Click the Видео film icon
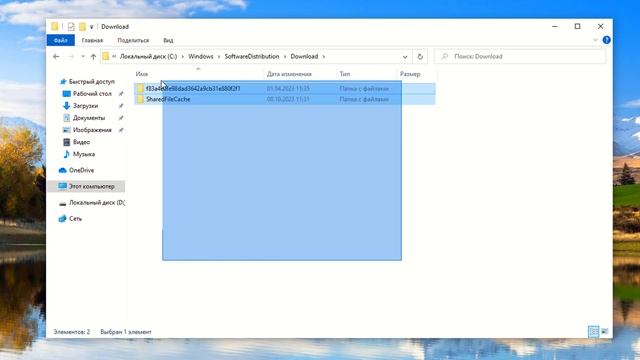Screen dimensions: 640x360 coord(66,142)
